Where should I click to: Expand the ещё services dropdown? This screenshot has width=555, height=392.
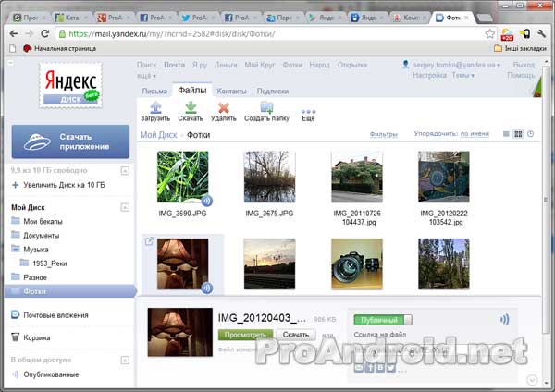click(146, 76)
